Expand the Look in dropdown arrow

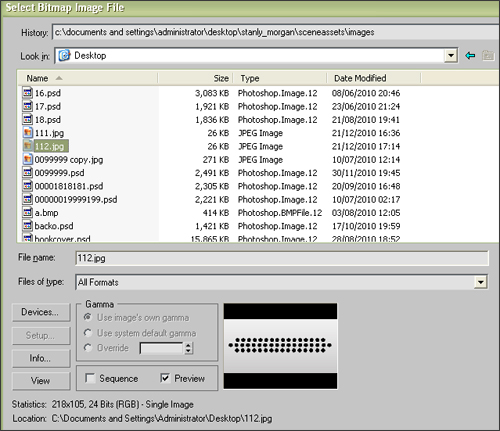(x=450, y=55)
